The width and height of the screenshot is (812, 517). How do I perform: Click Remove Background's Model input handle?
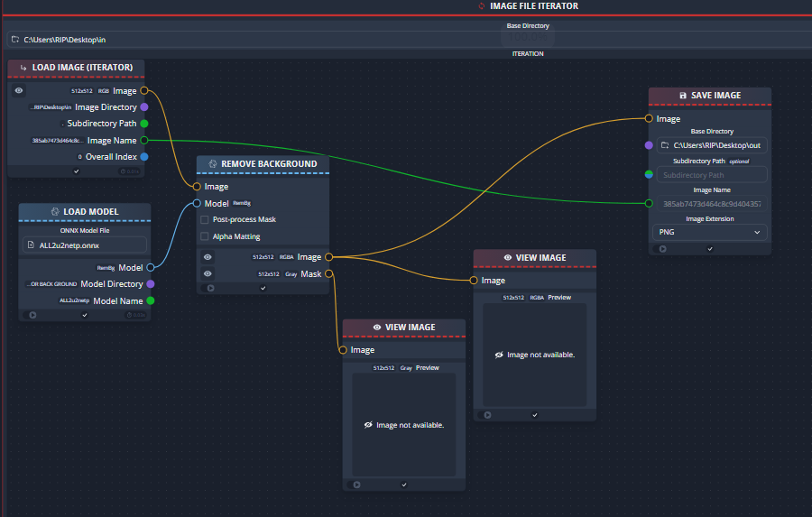(197, 203)
